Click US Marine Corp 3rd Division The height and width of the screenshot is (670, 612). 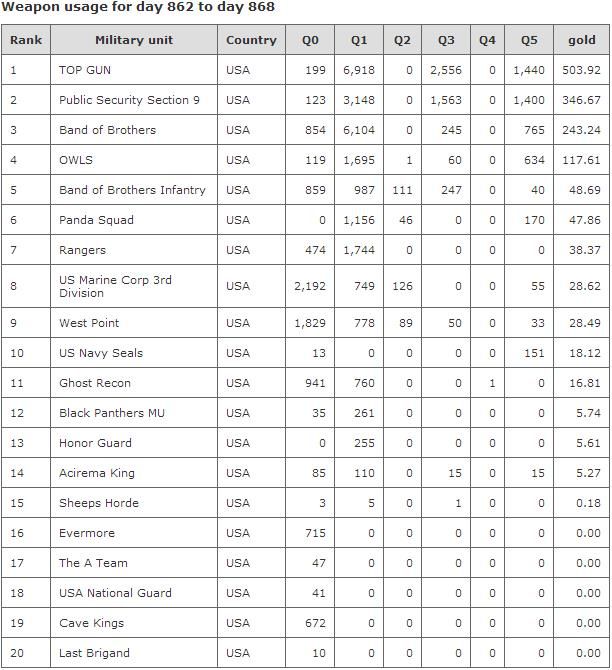click(115, 286)
